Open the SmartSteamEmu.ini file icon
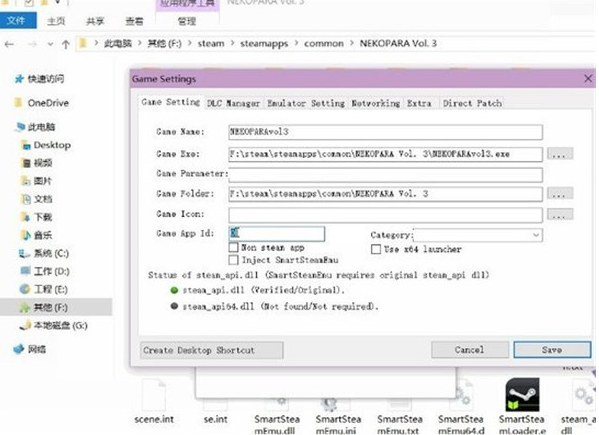Image resolution: width=599 pixels, height=435 pixels. (329, 402)
